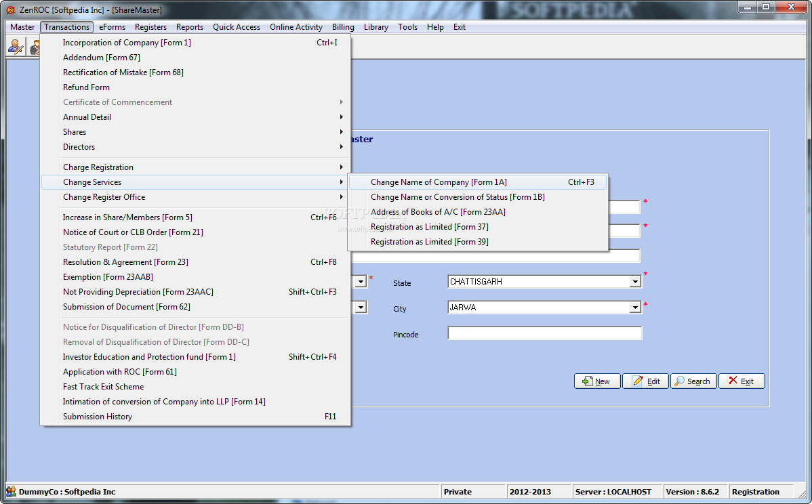The height and width of the screenshot is (504, 812).
Task: Click inside the Pincode input field
Action: click(x=545, y=333)
